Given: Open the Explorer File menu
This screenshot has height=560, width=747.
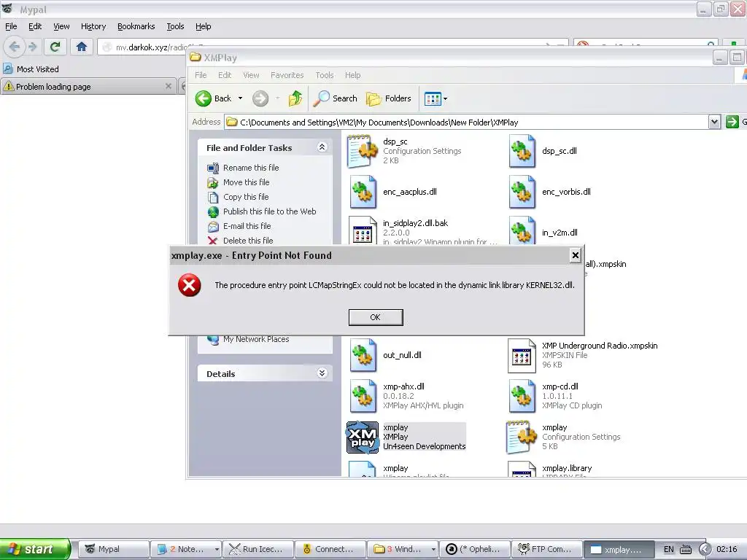Looking at the screenshot, I should click(201, 75).
